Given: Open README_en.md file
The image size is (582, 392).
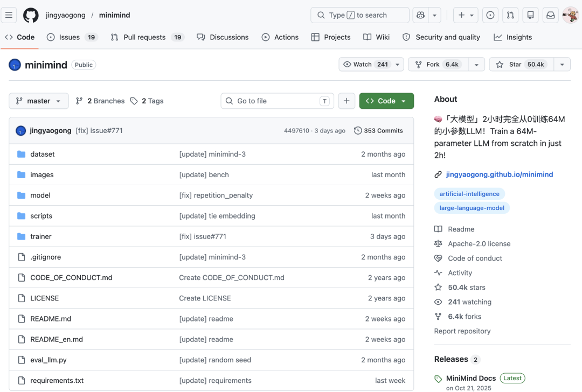Looking at the screenshot, I should click(x=57, y=339).
